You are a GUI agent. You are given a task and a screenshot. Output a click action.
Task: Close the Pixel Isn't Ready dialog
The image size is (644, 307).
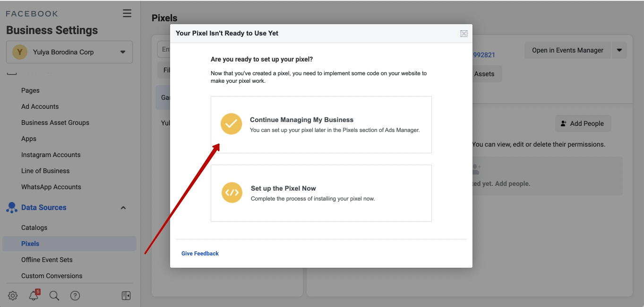click(464, 33)
